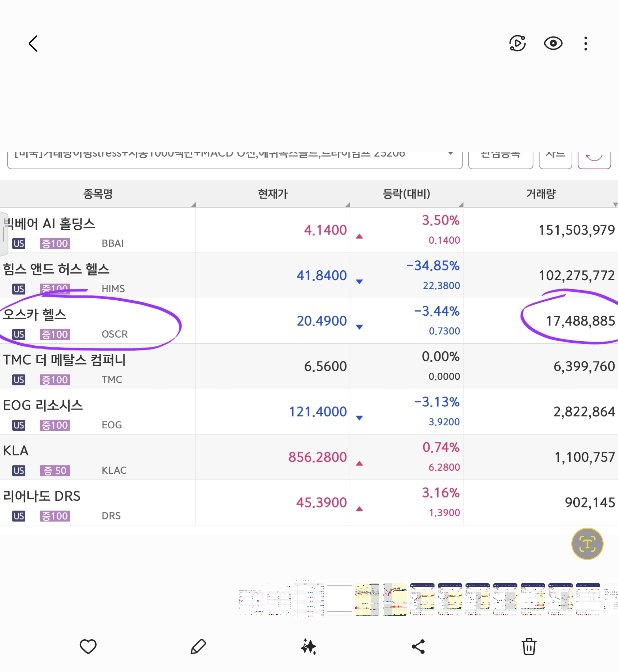This screenshot has width=618, height=672.
Task: Click the change percentage -34.85%
Action: [x=433, y=266]
